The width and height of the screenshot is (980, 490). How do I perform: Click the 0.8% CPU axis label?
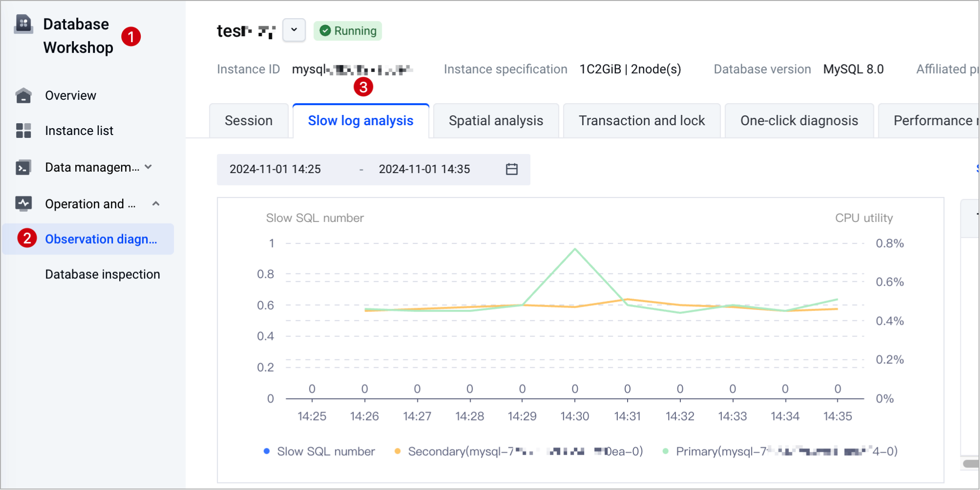(890, 244)
